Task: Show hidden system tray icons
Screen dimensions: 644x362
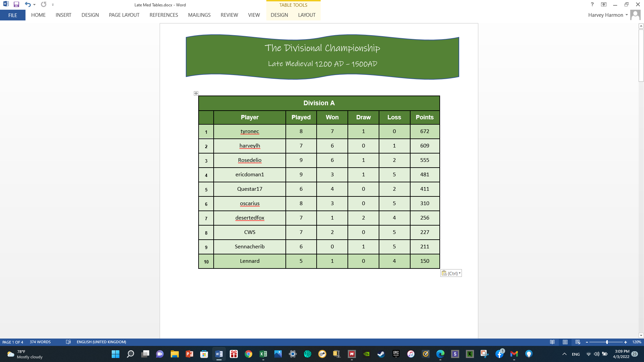Action: 565,354
